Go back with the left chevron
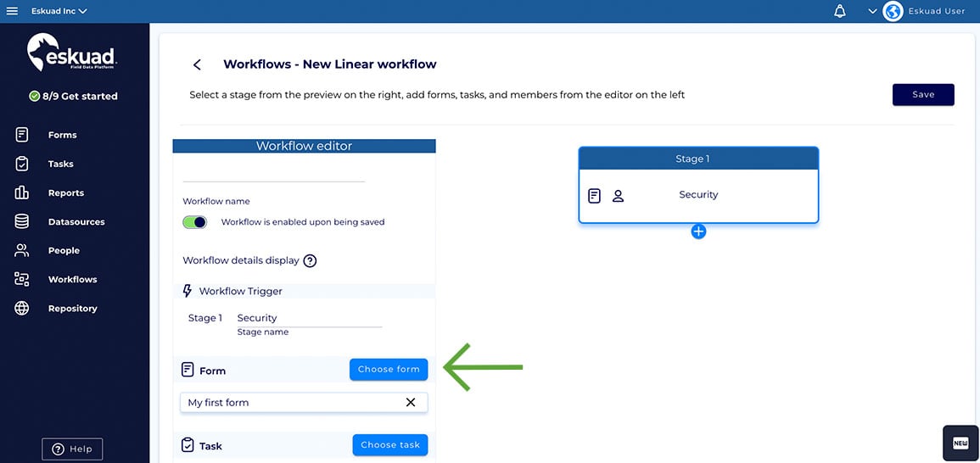 pyautogui.click(x=197, y=64)
